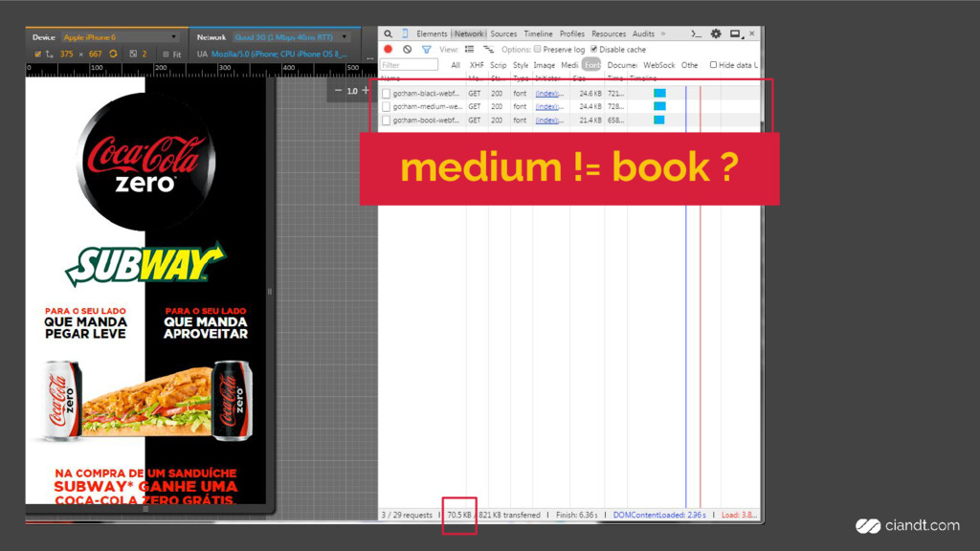Open DevTools settings gear
Image resolution: width=980 pixels, height=551 pixels.
click(716, 33)
